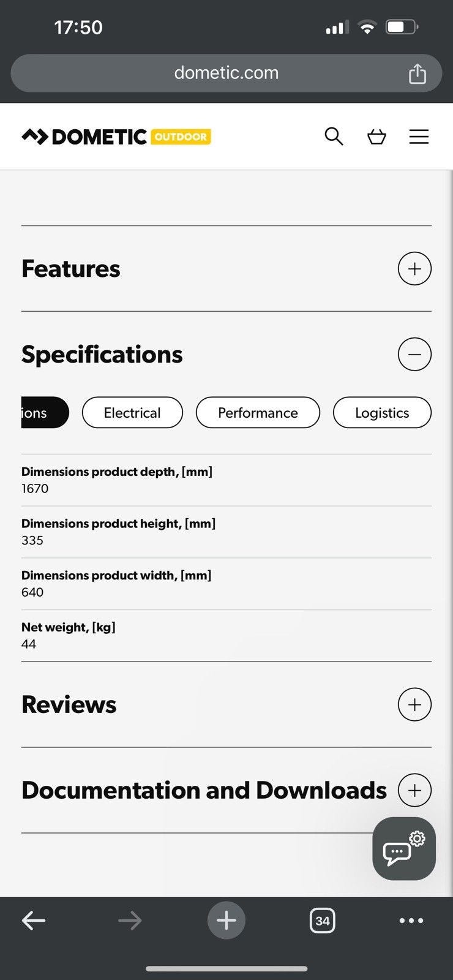Switch to the Performance tab
Screen dimensions: 453x980
[x=258, y=413]
